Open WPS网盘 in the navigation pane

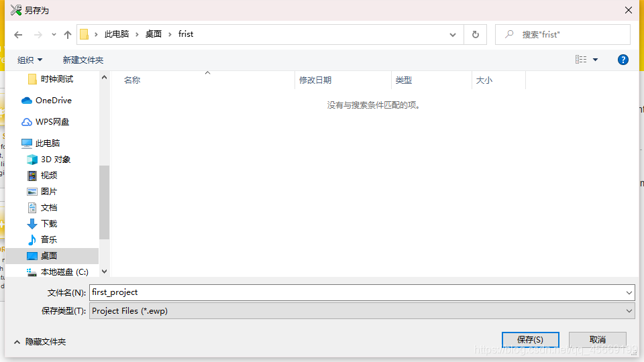coord(45,122)
